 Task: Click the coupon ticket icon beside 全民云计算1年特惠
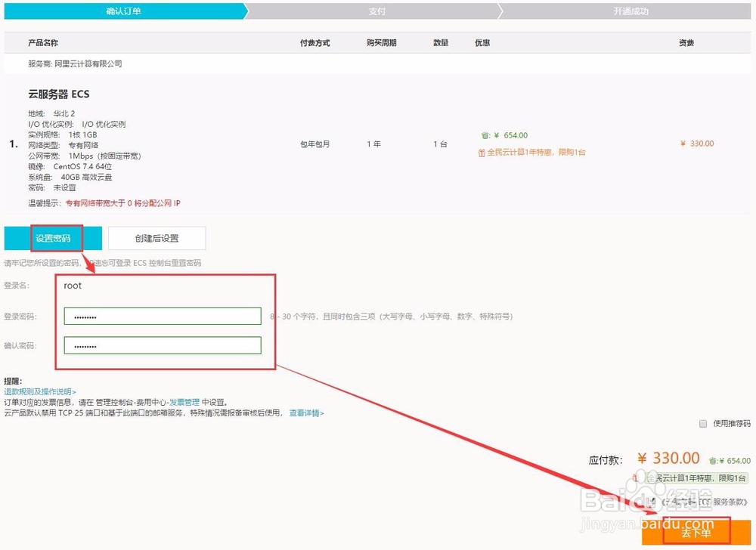coord(481,153)
